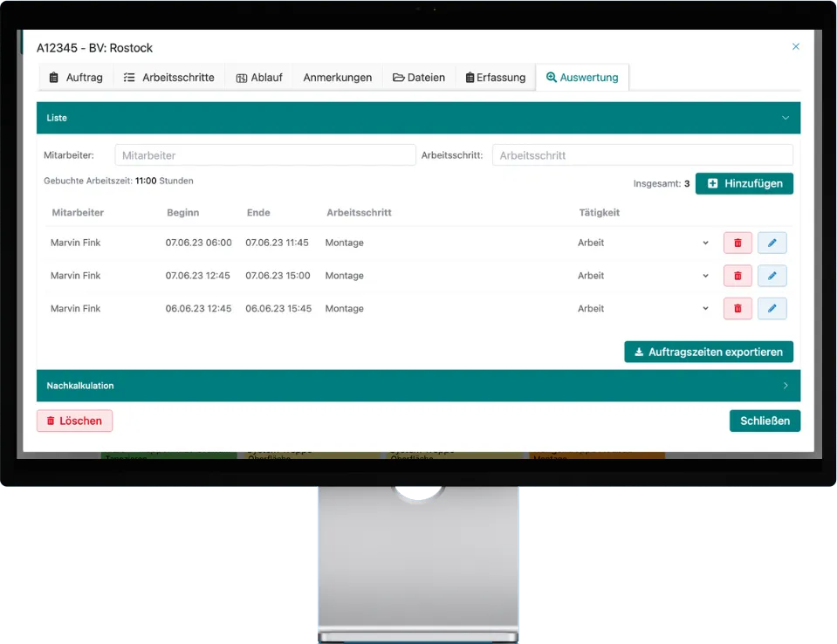Focus the Mitarbeiter filter field
This screenshot has width=837, height=644.
tap(264, 155)
